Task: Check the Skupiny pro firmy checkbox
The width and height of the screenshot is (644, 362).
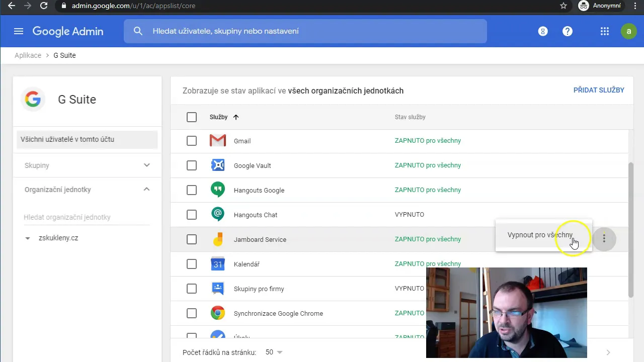Action: [x=192, y=289]
